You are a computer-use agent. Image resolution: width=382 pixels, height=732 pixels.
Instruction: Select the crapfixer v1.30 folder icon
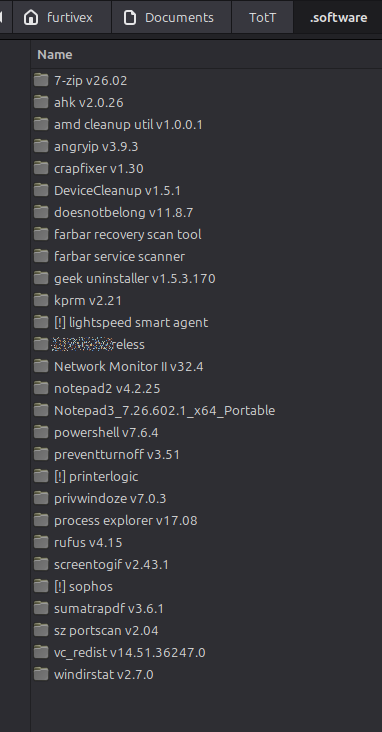41,168
